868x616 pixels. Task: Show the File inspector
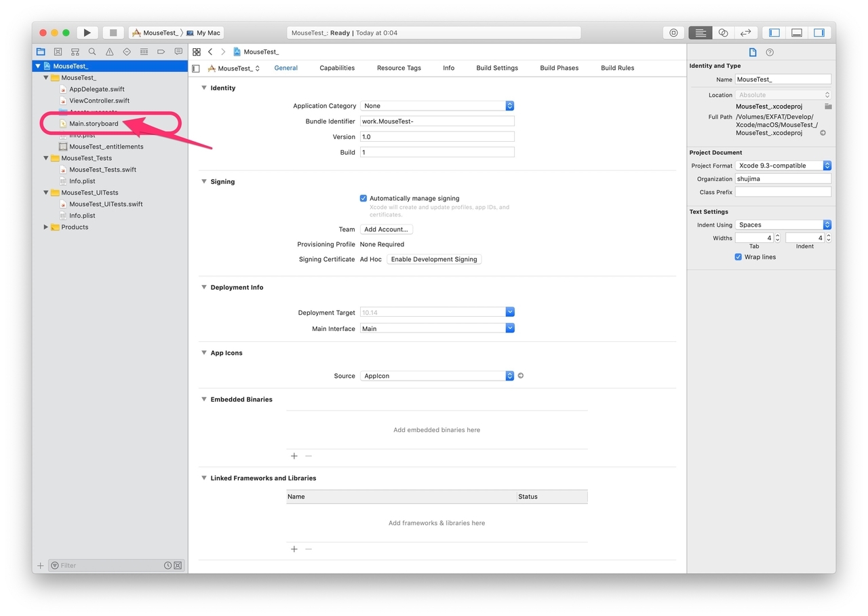[x=753, y=52]
